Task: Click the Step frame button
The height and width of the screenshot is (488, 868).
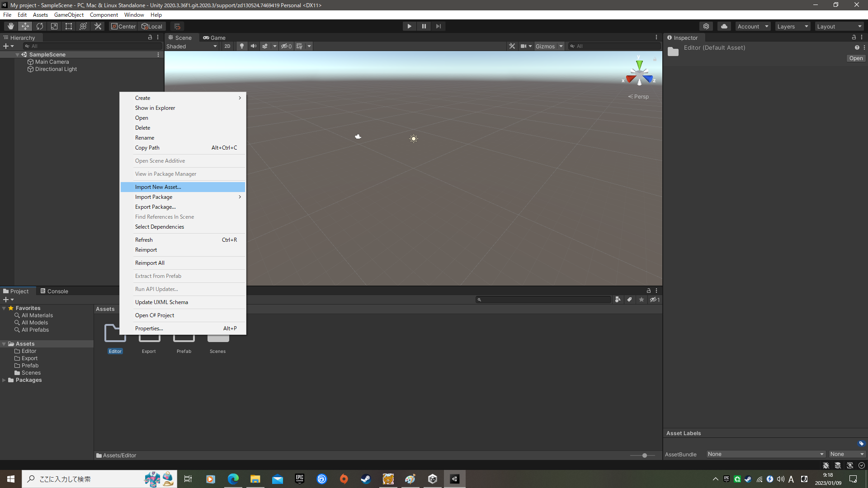Action: (438, 26)
